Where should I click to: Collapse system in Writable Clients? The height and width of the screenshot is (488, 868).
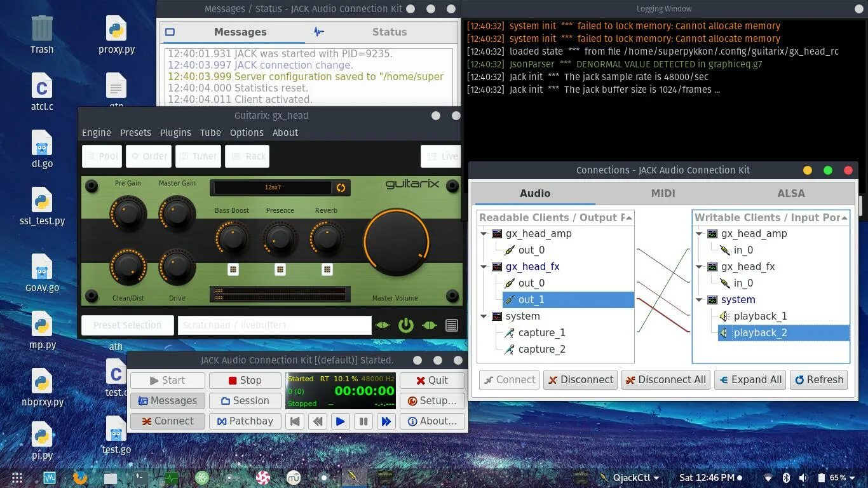click(x=700, y=300)
